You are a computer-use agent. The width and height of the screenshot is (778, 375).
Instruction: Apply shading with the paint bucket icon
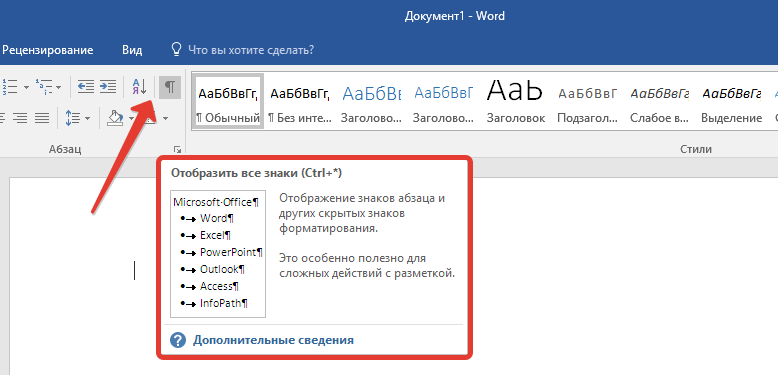point(115,118)
